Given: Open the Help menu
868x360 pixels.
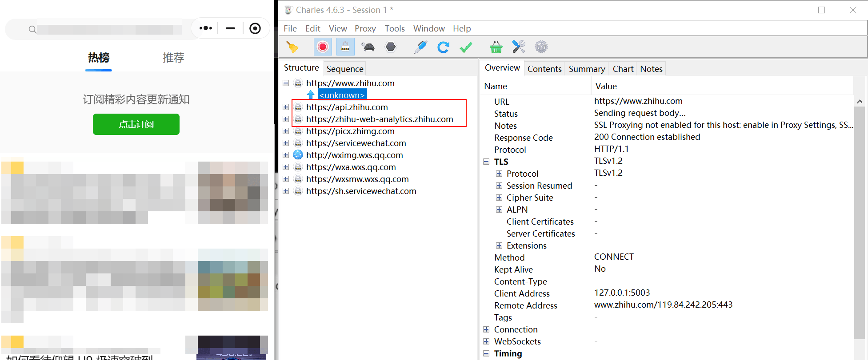Looking at the screenshot, I should (462, 28).
